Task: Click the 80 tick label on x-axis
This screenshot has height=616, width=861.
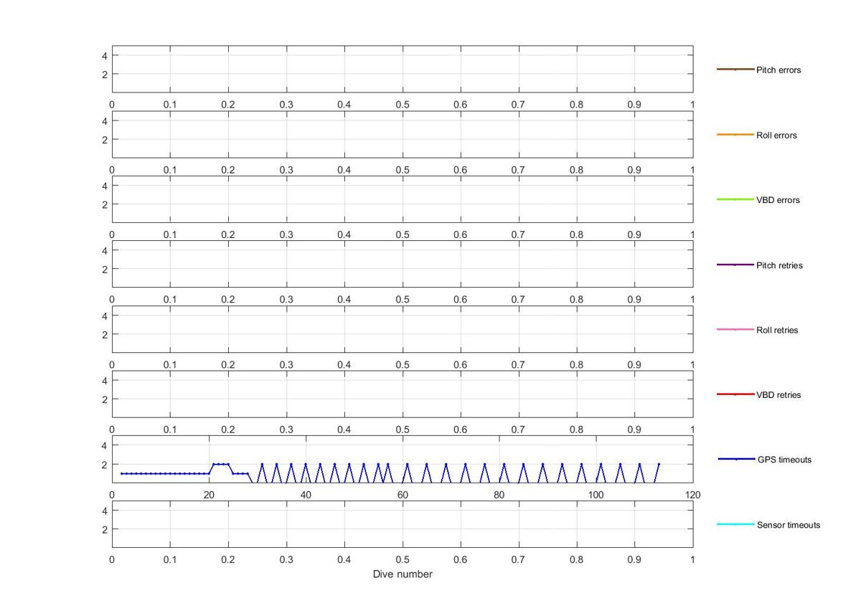Action: pos(499,495)
